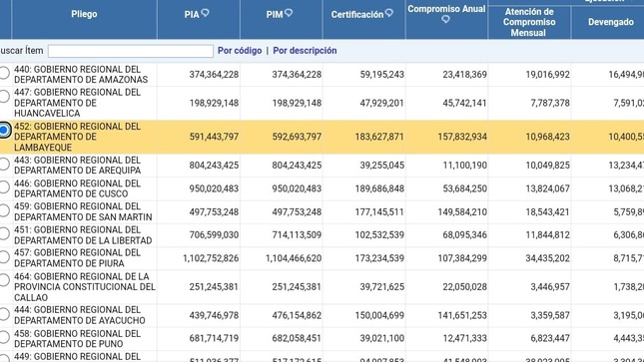The width and height of the screenshot is (644, 362).
Task: Click the Pliego column header
Action: (x=84, y=14)
